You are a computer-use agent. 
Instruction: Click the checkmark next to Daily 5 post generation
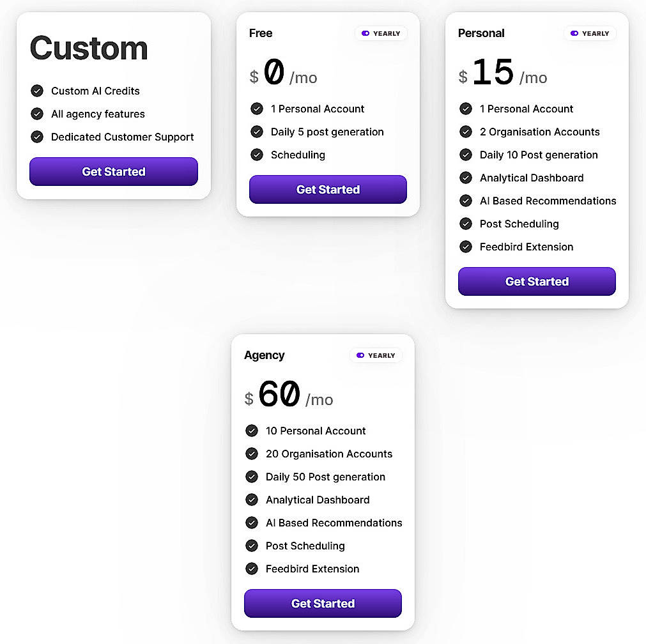pos(258,132)
